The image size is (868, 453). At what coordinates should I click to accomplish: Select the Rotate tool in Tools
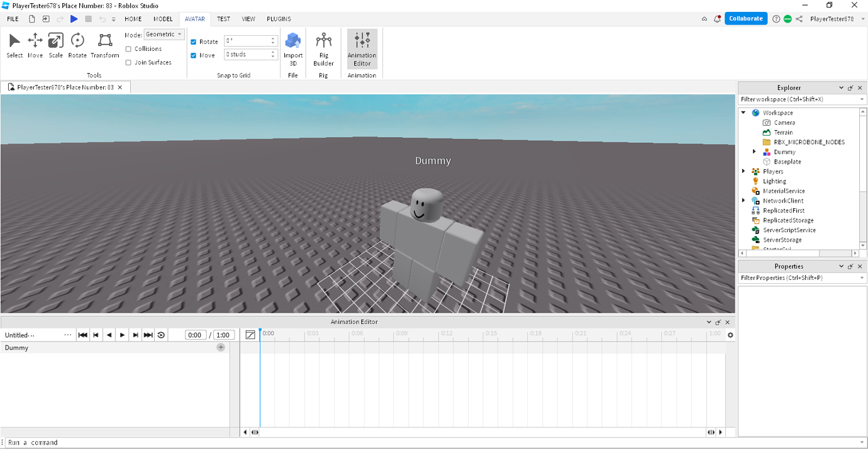pyautogui.click(x=77, y=44)
